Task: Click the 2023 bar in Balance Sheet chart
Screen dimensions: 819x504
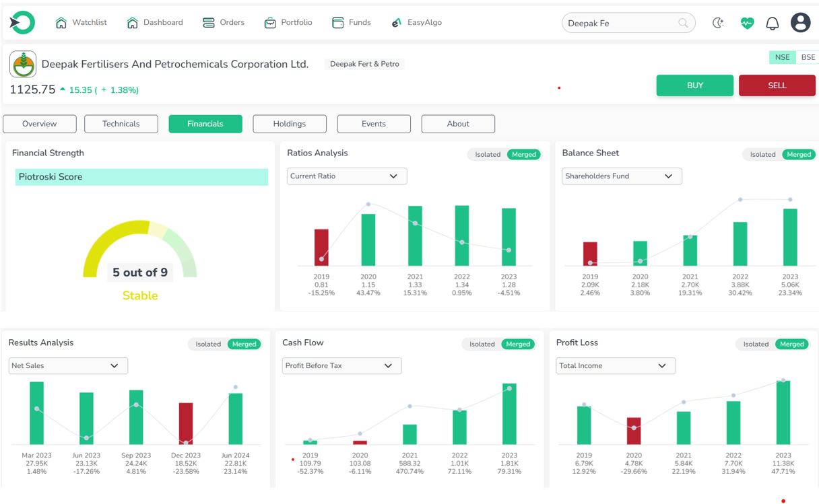Action: (790, 238)
